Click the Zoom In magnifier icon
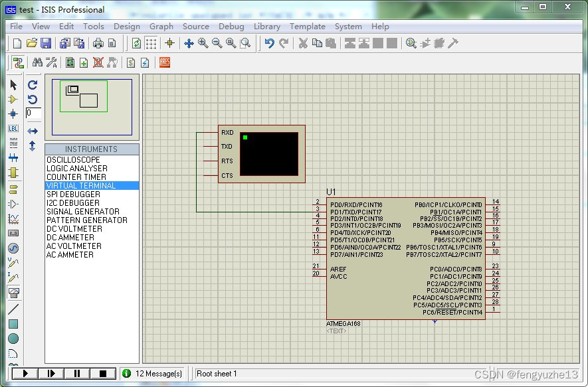The height and width of the screenshot is (387, 588). pos(203,43)
